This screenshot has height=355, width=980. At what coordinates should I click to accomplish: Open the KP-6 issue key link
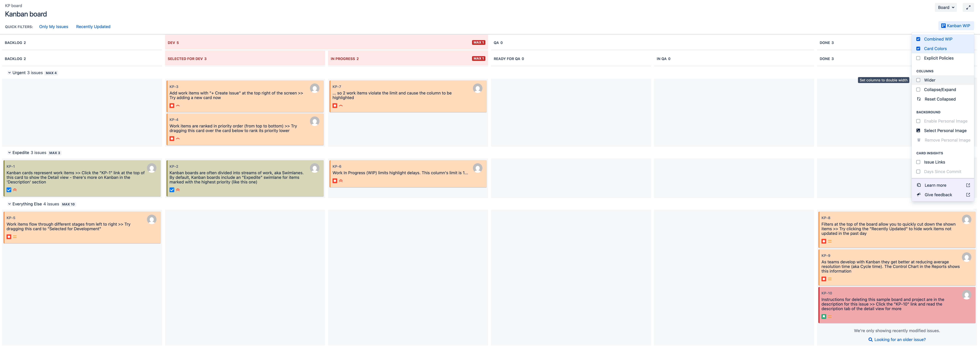point(337,167)
